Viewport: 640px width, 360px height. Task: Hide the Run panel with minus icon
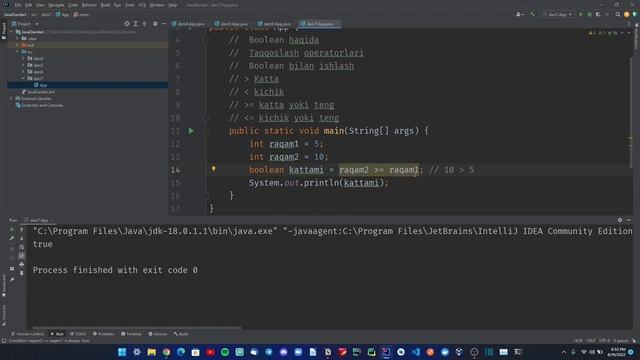point(629,220)
